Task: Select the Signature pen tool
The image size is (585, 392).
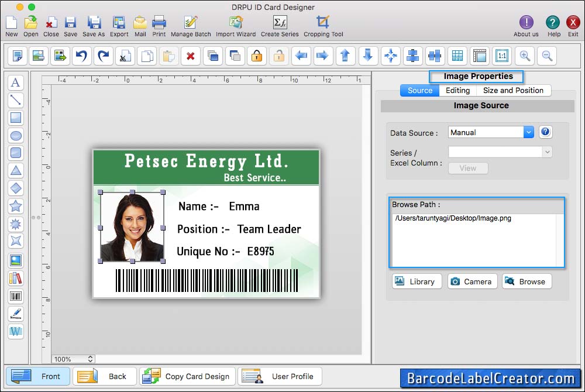Action: pos(16,314)
